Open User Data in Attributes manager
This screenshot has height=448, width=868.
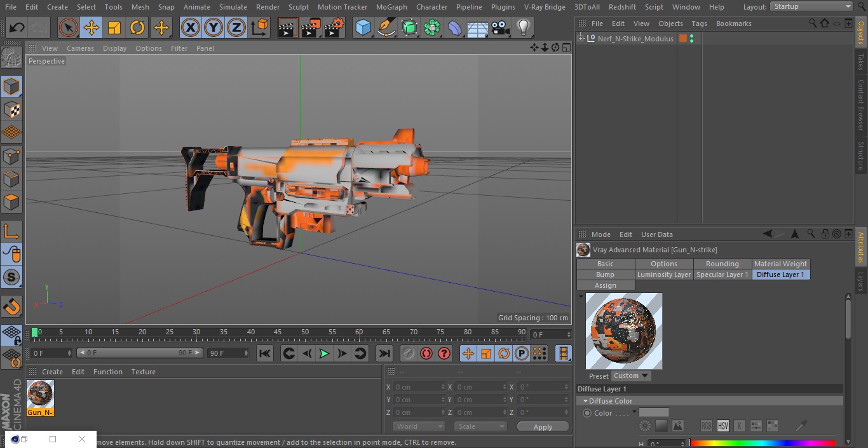coord(656,234)
